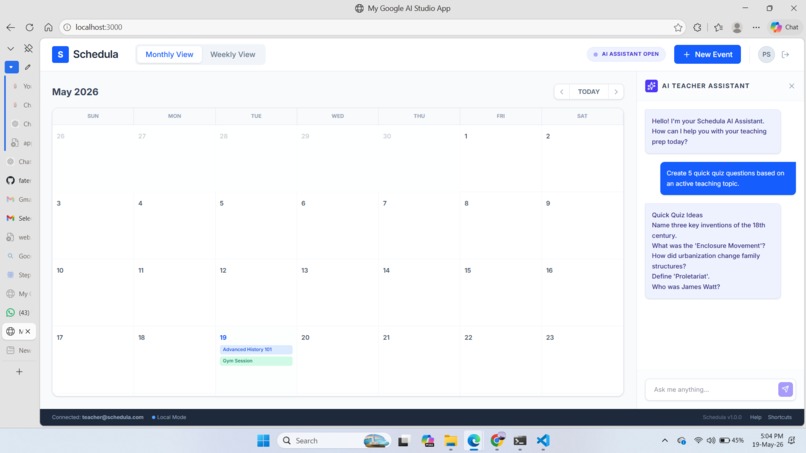
Task: Open browser Settings and more menu
Action: click(756, 27)
